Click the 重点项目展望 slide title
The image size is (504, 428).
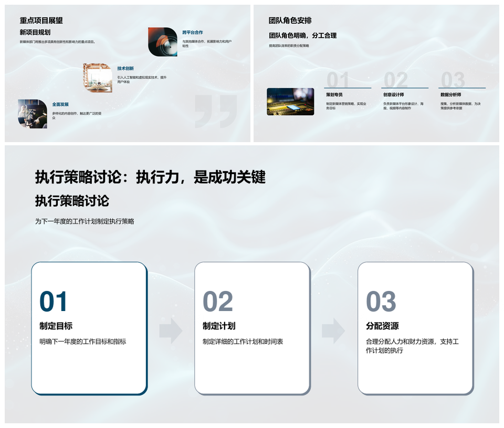click(41, 20)
